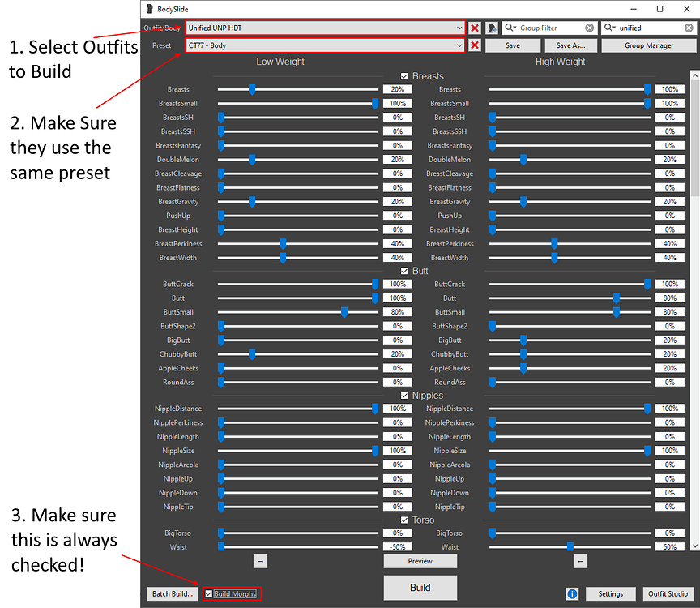Click the high weight Waist 50% value box
The image size is (700, 608).
670,547
